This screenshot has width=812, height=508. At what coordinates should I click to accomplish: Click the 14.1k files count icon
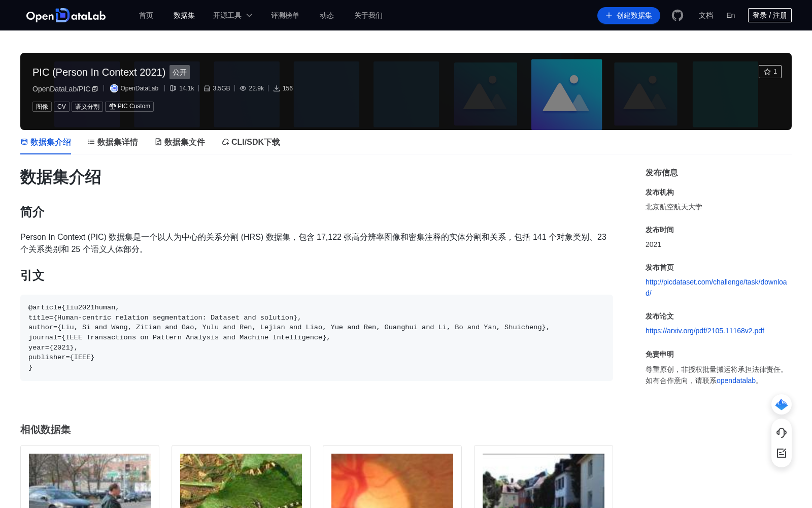click(x=173, y=88)
